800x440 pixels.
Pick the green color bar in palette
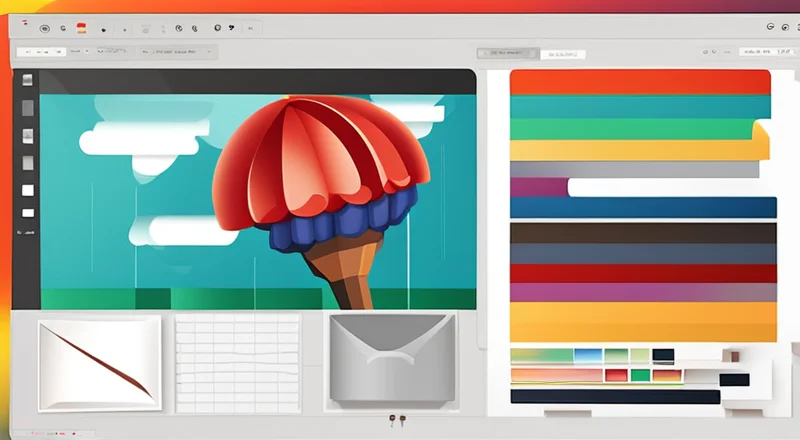coord(630,129)
